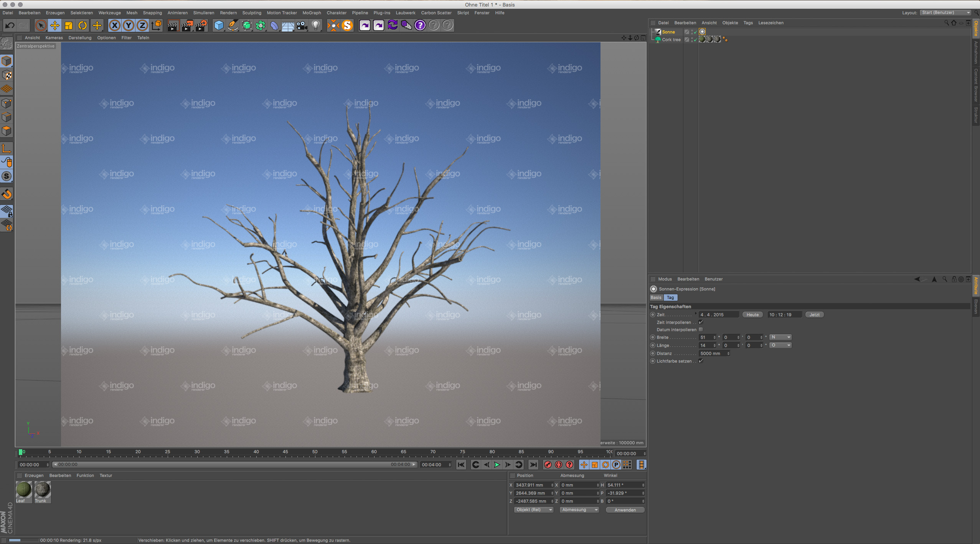Click the lock icon in Attribute manager
The height and width of the screenshot is (544, 980).
coord(954,279)
